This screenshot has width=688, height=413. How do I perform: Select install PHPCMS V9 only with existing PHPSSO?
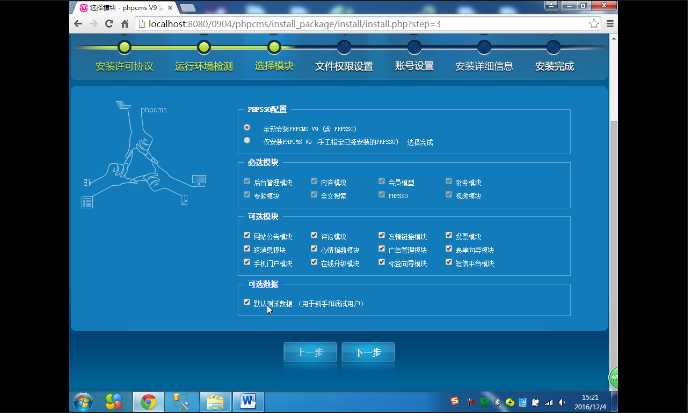coord(247,140)
